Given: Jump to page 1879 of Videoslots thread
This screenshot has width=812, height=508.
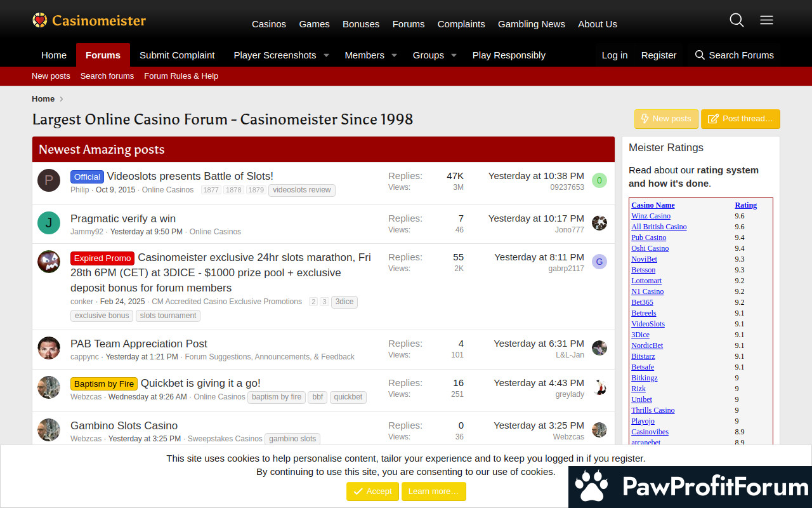Looking at the screenshot, I should (256, 190).
